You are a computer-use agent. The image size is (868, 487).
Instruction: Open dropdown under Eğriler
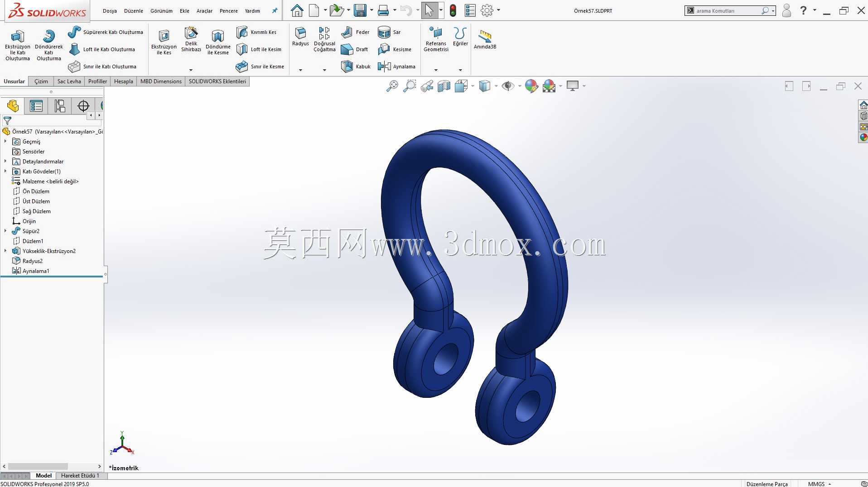[460, 70]
